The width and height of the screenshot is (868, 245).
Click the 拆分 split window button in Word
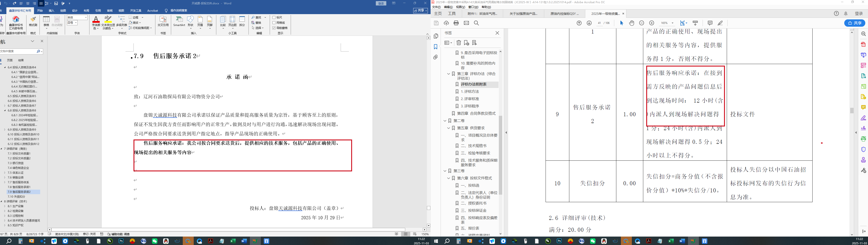(x=242, y=22)
